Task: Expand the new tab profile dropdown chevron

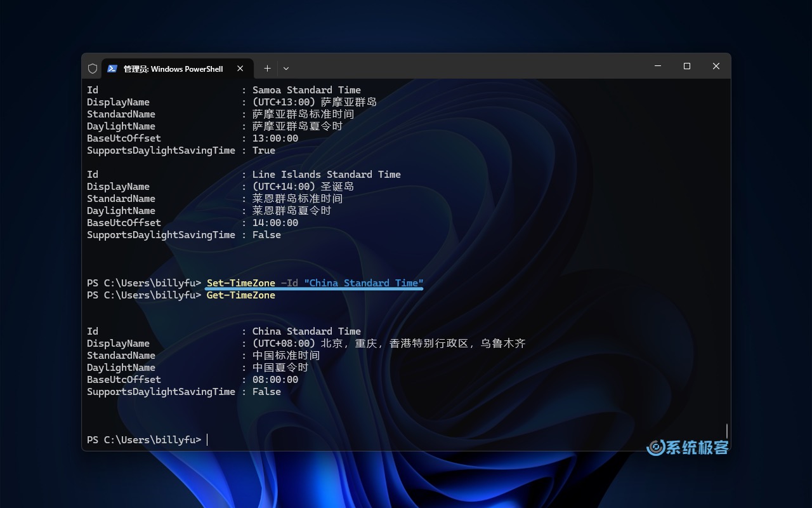Action: (x=286, y=69)
